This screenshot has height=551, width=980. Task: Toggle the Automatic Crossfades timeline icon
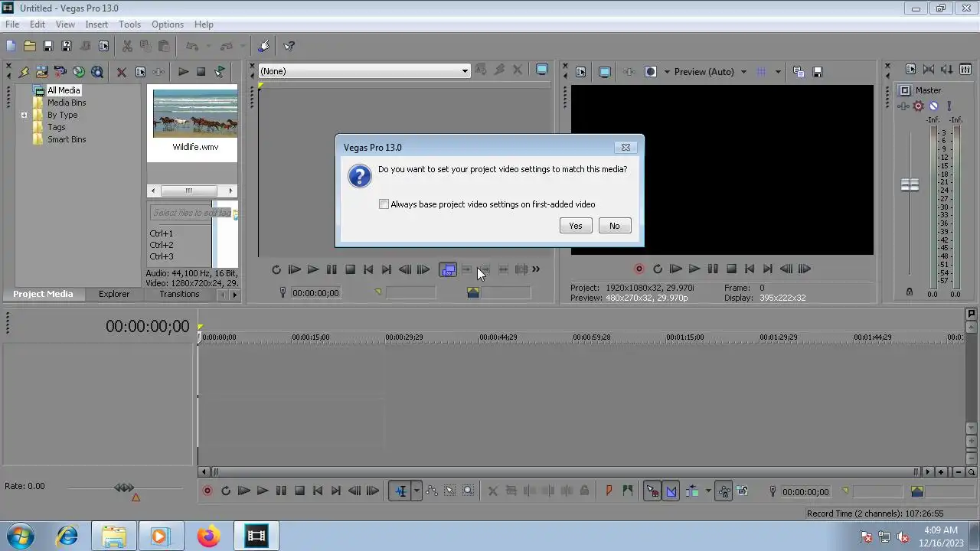[x=671, y=491]
